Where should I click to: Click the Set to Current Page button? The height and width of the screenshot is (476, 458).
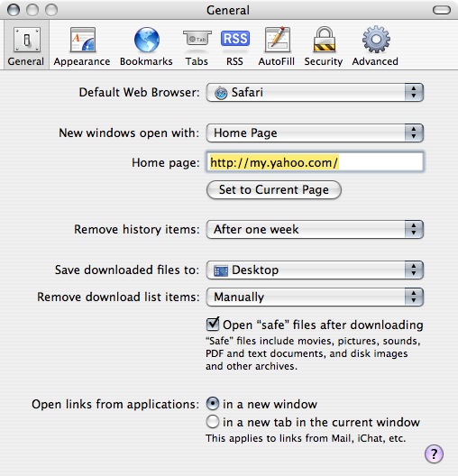[274, 190]
